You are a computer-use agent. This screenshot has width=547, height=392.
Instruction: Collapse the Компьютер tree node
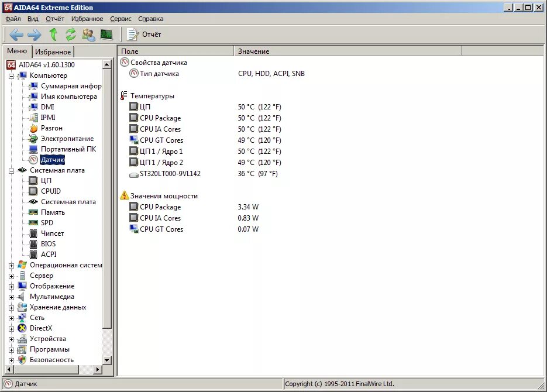coord(12,75)
